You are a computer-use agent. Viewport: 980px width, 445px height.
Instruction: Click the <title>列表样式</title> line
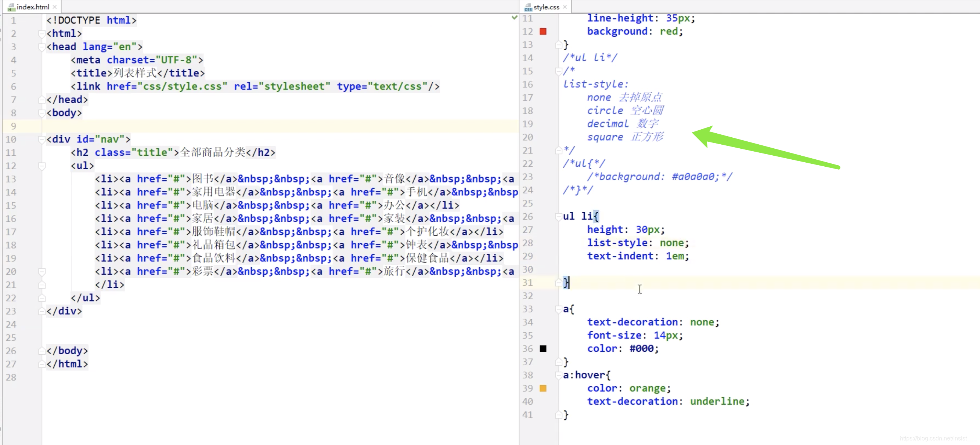click(138, 73)
